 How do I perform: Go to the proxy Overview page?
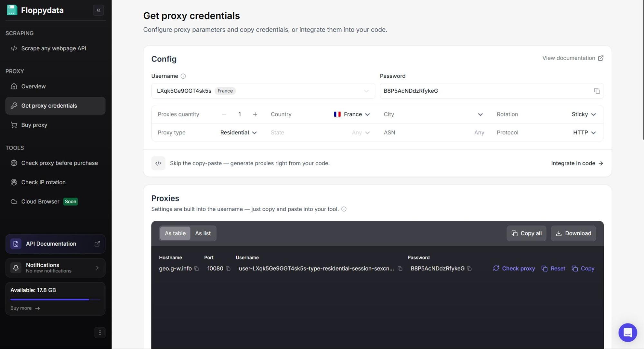pos(55,86)
